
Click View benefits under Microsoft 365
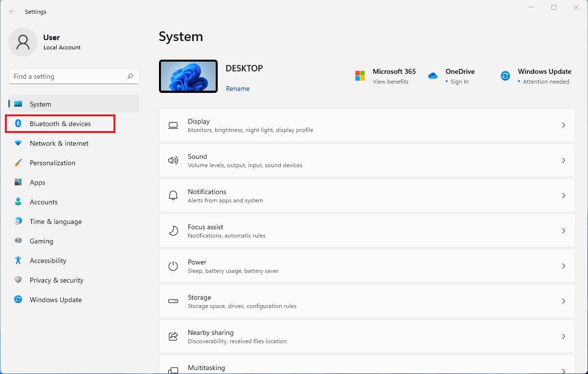[390, 82]
